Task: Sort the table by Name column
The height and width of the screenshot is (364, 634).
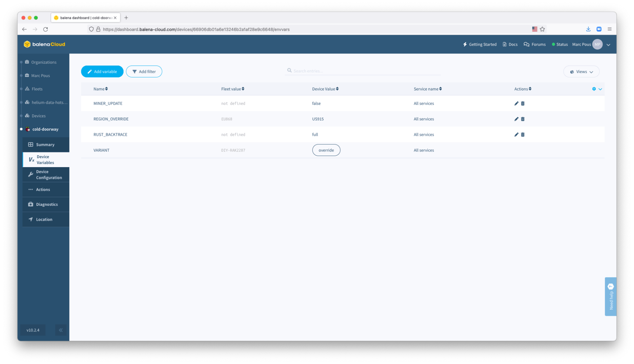Action: click(x=100, y=89)
